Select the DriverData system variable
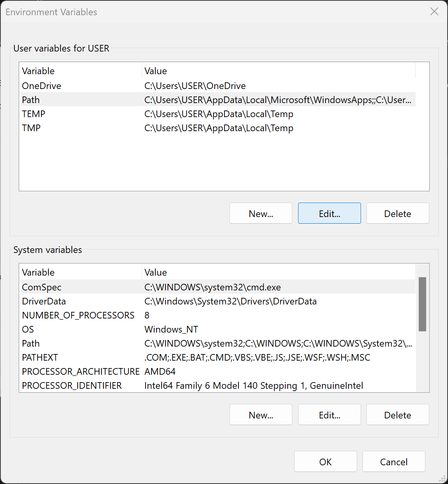Screen dimensions: 448x484 [x=217, y=301]
